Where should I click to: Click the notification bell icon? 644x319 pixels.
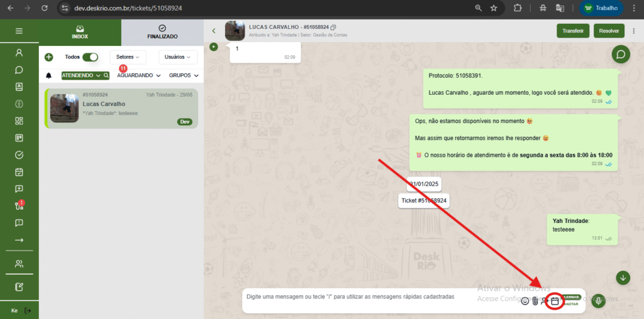point(49,75)
